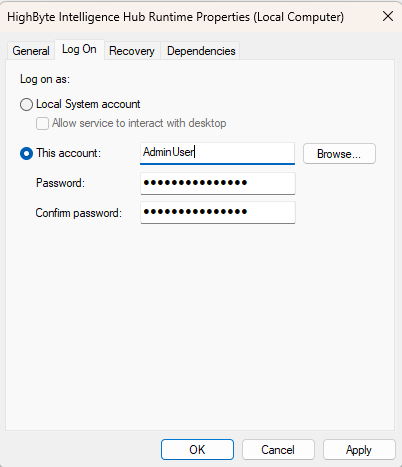Discard changes with the Cancel button

click(278, 450)
